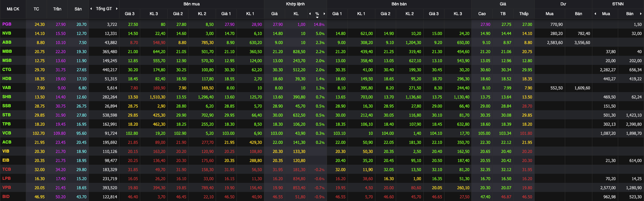Click Bên mua group header
Image resolution: width=644 pixels, height=201 pixels.
point(192,4)
